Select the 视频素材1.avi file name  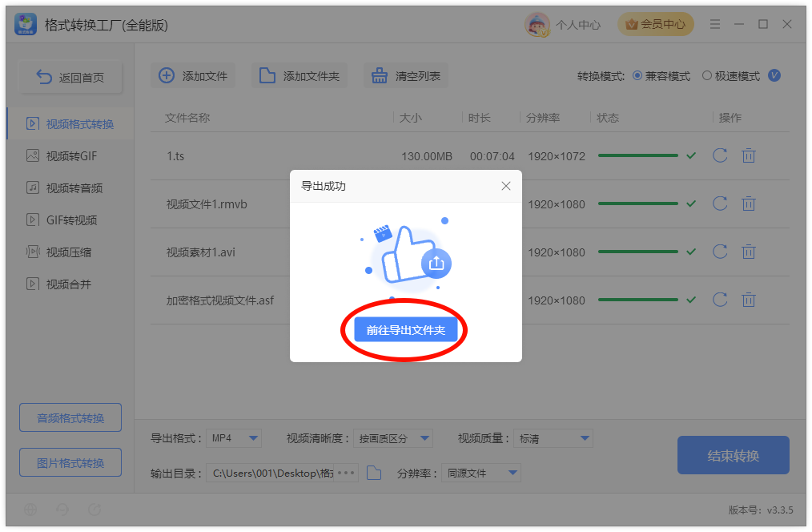click(200, 252)
